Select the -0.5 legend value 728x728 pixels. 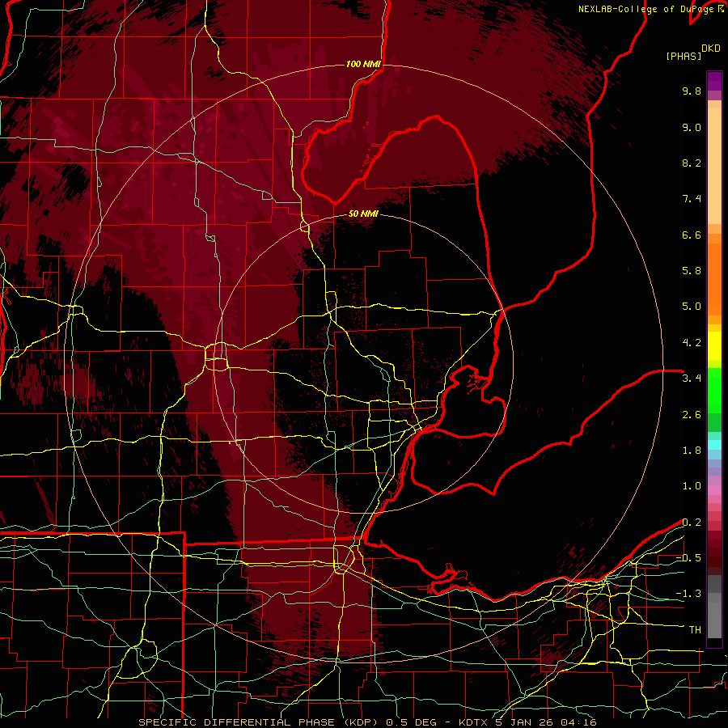click(x=688, y=558)
